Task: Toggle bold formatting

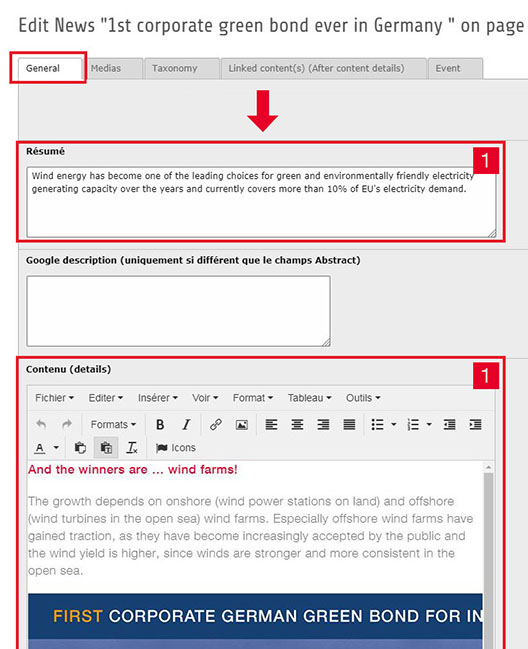Action: coord(160,425)
